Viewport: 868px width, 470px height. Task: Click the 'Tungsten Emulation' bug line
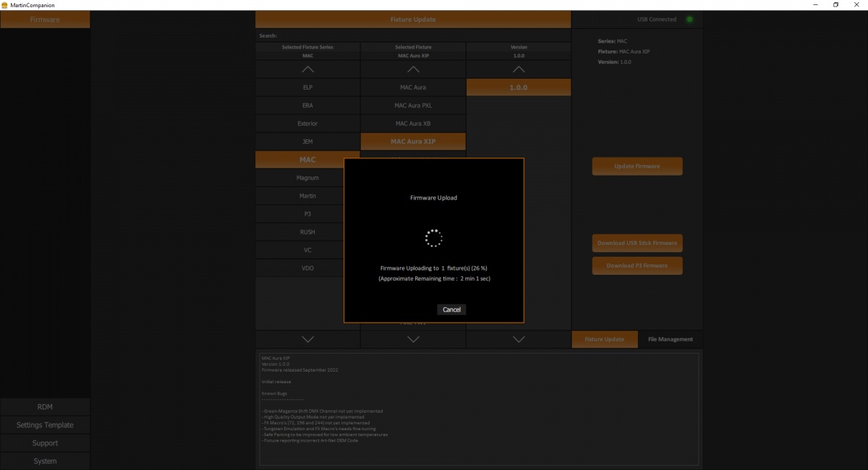pos(319,429)
